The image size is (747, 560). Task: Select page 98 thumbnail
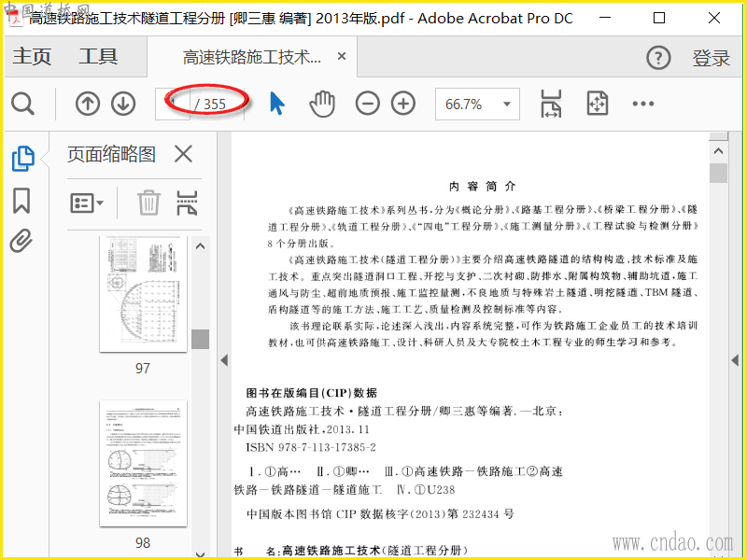point(143,463)
